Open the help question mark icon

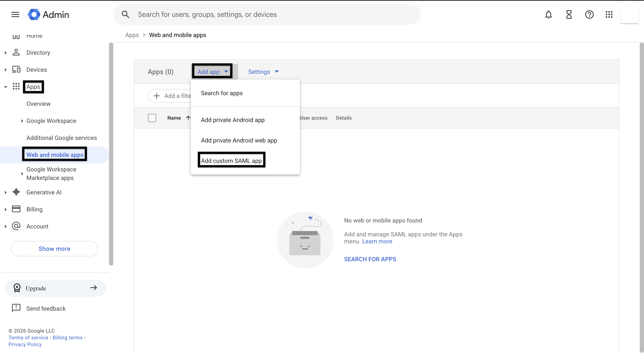589,14
